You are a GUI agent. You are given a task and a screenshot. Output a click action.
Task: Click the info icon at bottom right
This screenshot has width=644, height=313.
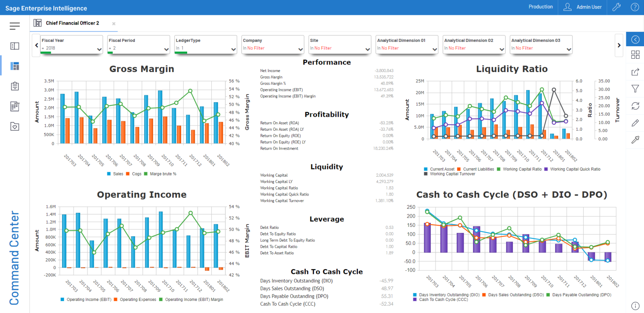(x=635, y=306)
